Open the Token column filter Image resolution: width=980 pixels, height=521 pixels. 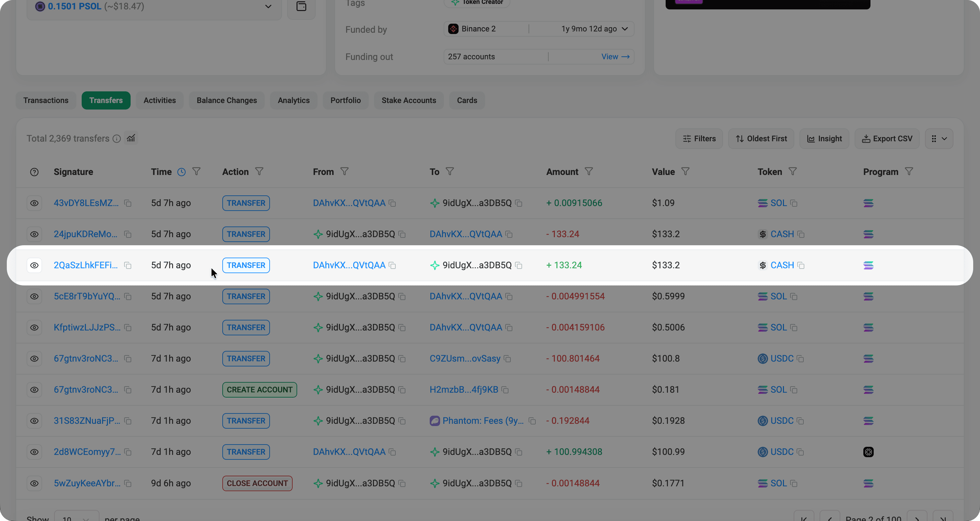tap(792, 171)
